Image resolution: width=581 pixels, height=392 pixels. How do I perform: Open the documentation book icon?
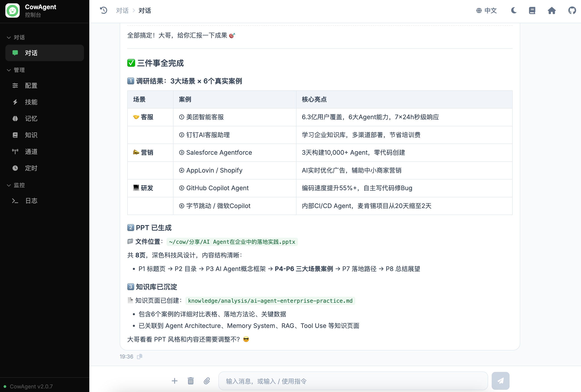coord(532,10)
